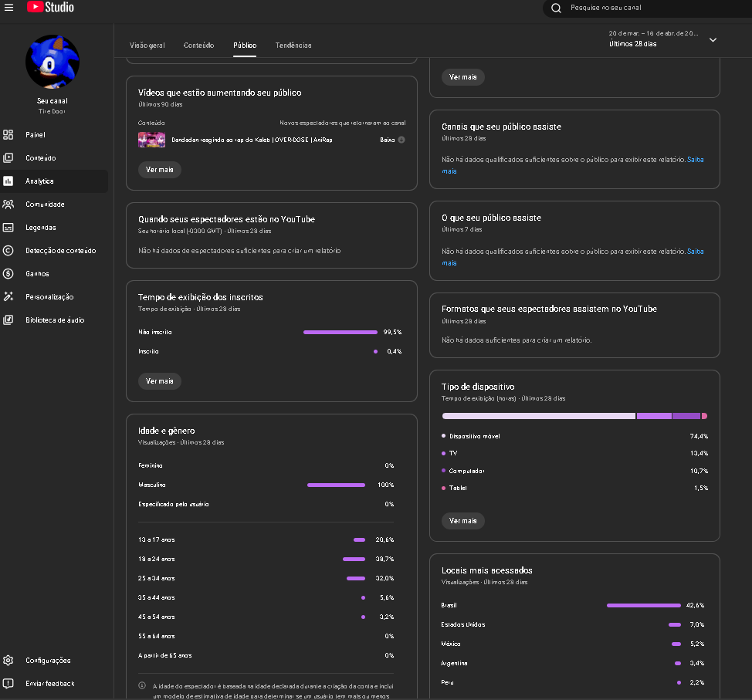
Task: Select the Conteúdo sidebar icon
Action: pos(8,158)
